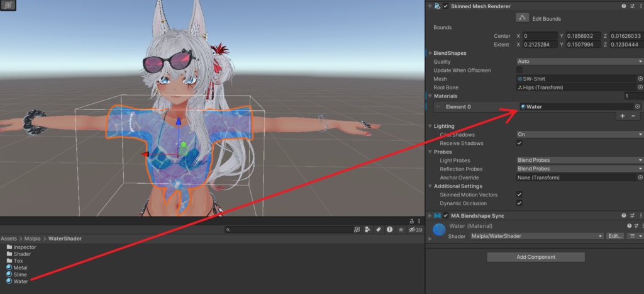The width and height of the screenshot is (644, 294).
Task: Click the Search by Import Log Type icon
Action: pos(389,230)
